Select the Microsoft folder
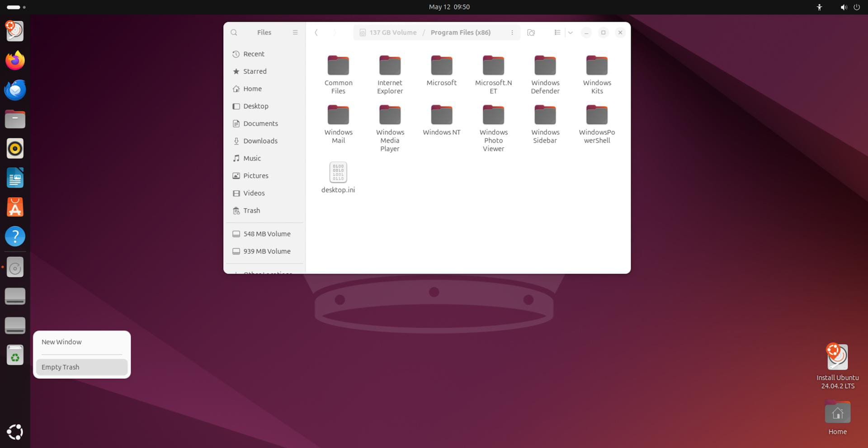868x448 pixels. [442, 71]
